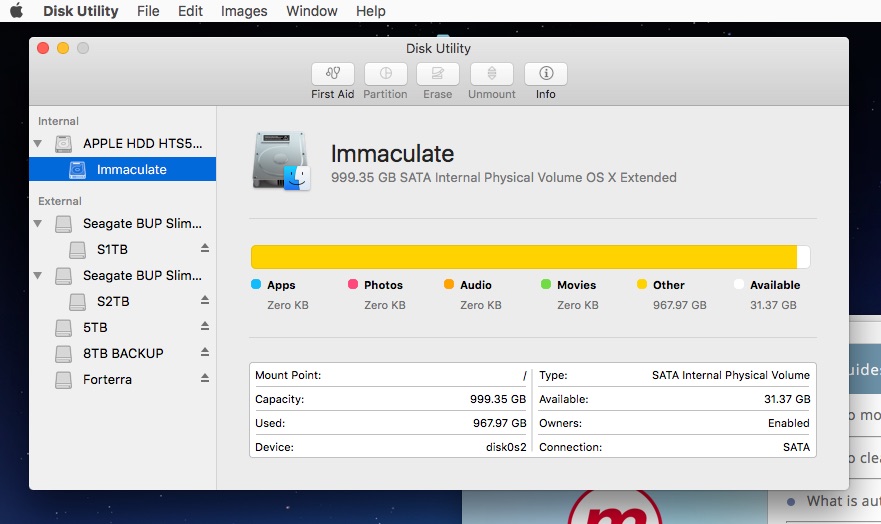Open the Info toolbar button
Image resolution: width=881 pixels, height=524 pixels.
(x=546, y=74)
